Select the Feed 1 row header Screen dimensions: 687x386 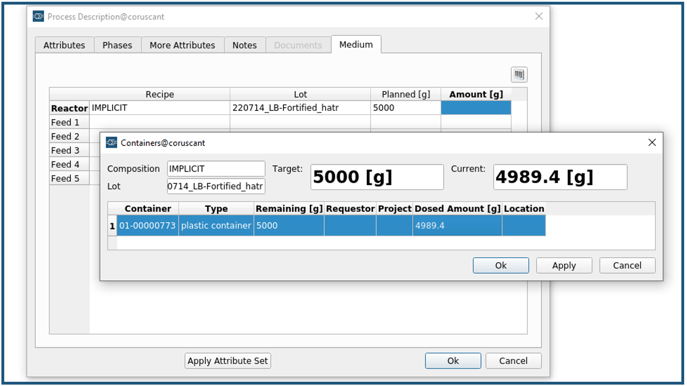[x=69, y=122]
